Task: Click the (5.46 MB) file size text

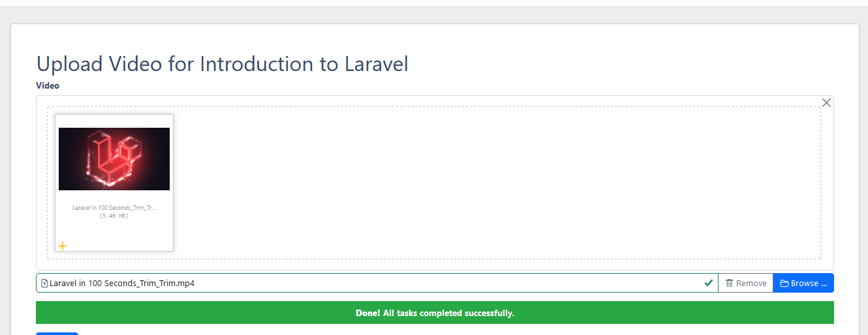Action: tap(114, 216)
